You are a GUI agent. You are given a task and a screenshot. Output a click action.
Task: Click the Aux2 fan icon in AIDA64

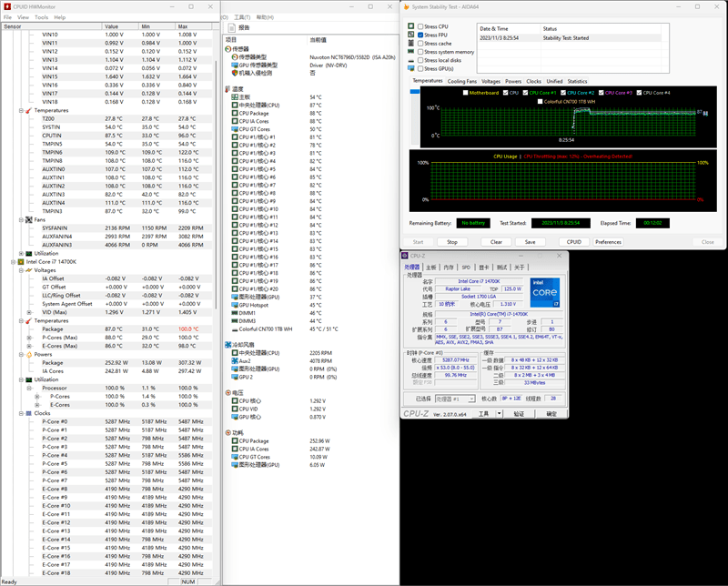pos(235,361)
